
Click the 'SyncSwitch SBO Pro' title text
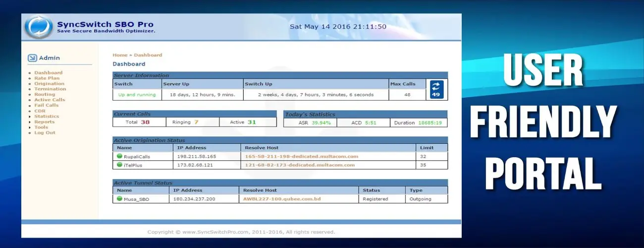pos(105,24)
